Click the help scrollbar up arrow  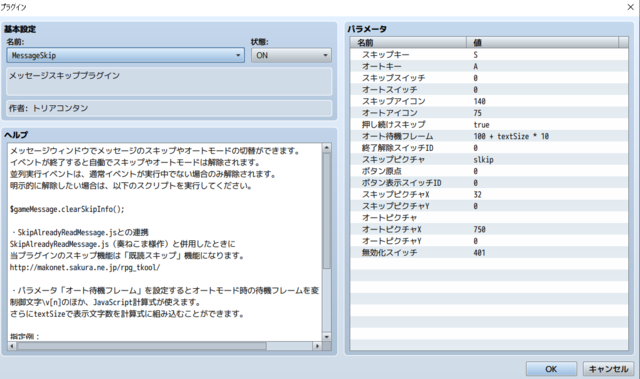pos(327,148)
